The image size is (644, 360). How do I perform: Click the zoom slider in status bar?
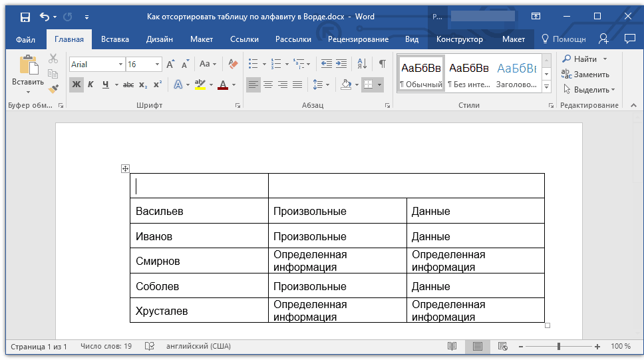pos(559,347)
